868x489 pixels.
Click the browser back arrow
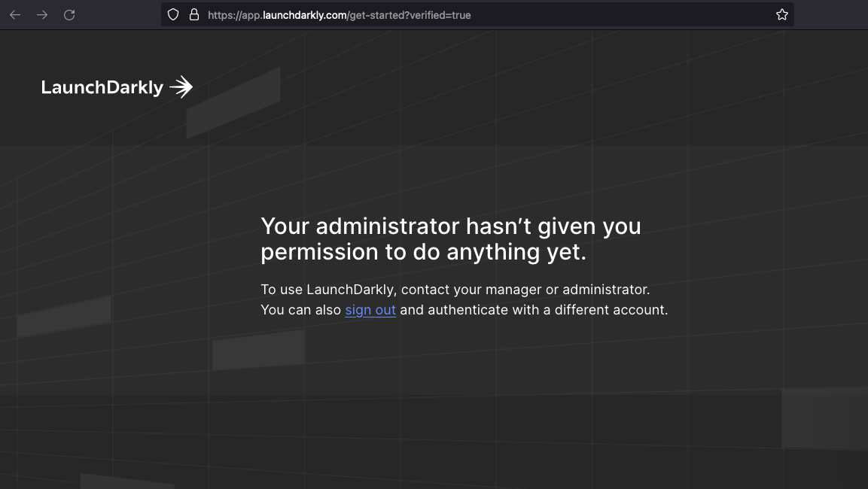tap(15, 15)
